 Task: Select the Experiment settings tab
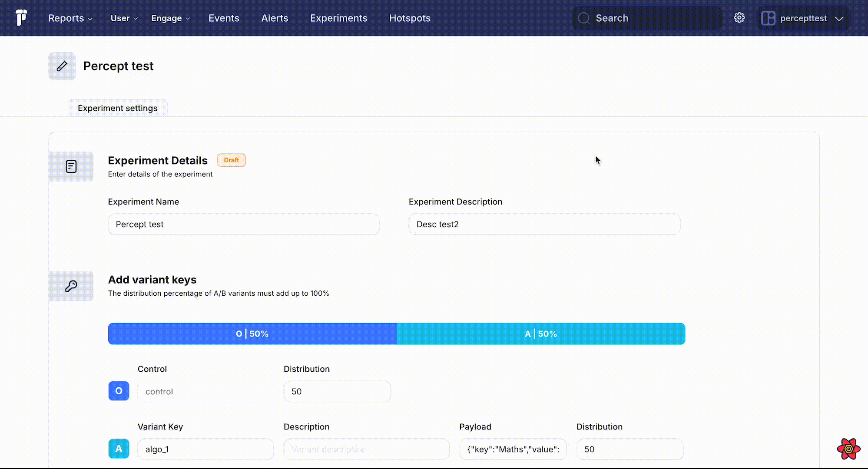coord(117,108)
